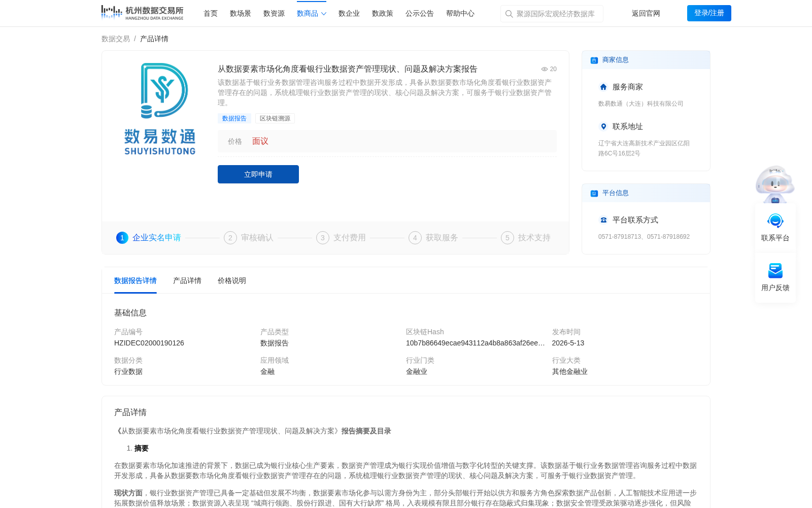812x508 pixels.
Task: Click the publish date 2026-5-13
Action: coord(568,343)
